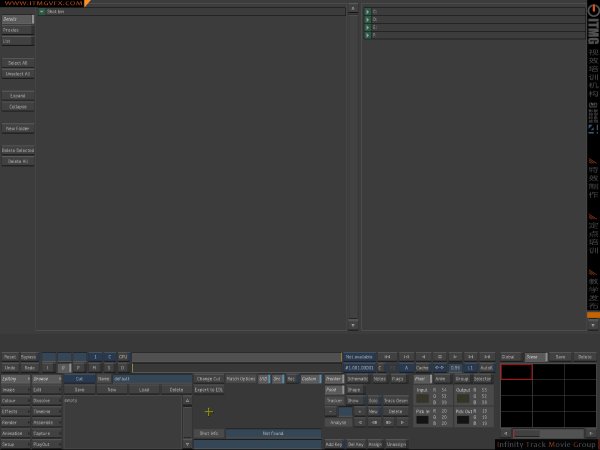
Task: Toggle the Details view mode
Action: (x=18, y=19)
